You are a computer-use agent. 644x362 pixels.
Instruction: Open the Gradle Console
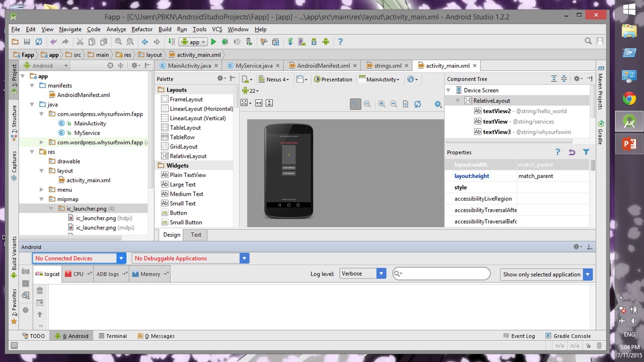pyautogui.click(x=568, y=336)
